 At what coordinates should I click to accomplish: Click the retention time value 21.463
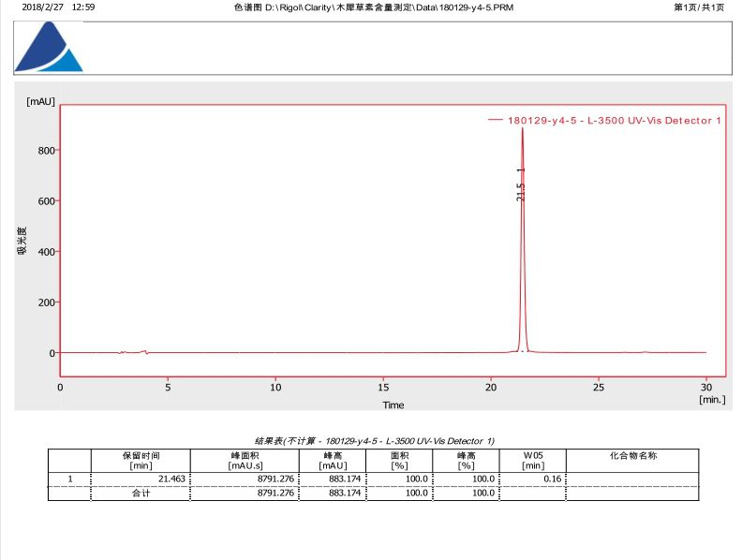(171, 479)
